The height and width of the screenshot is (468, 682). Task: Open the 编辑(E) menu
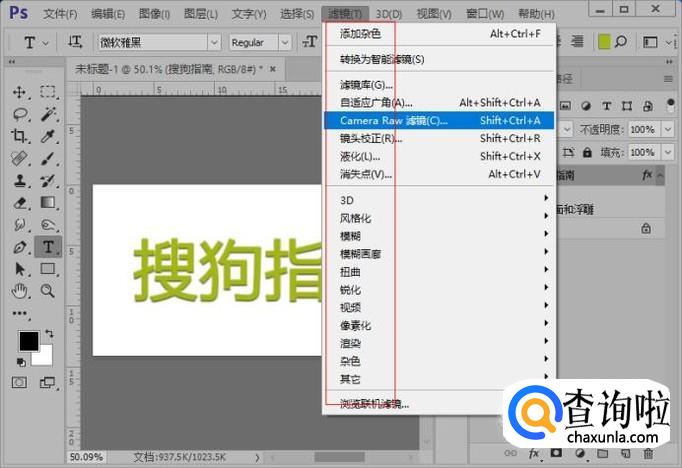[x=108, y=14]
